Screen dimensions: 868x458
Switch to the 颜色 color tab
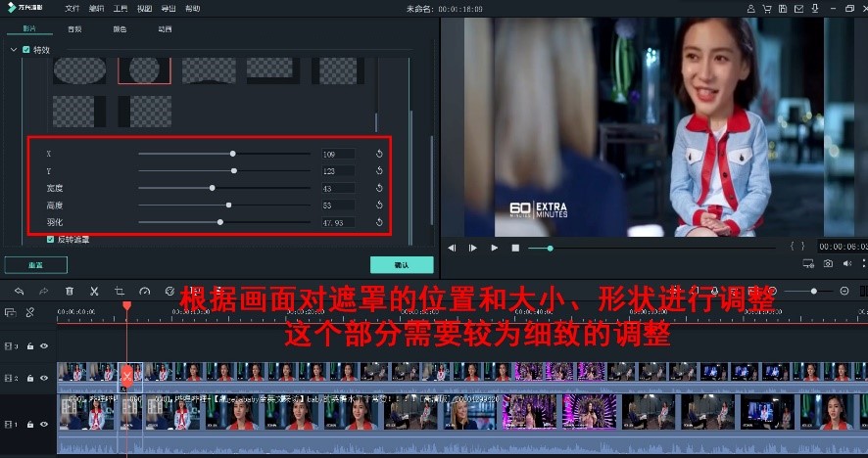pyautogui.click(x=121, y=29)
